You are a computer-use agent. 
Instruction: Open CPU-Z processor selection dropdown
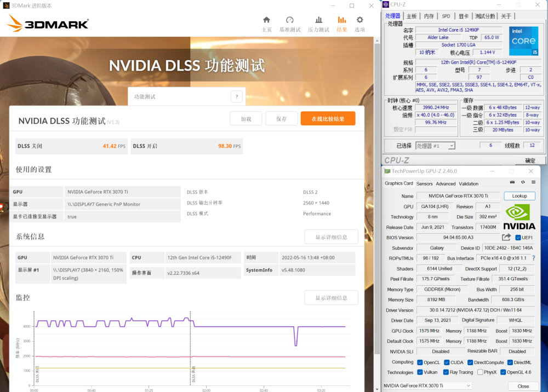(435, 146)
